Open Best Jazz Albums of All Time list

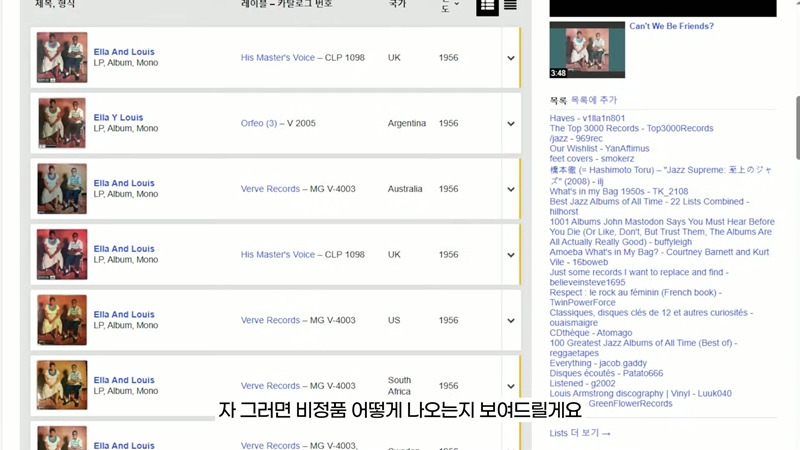649,207
